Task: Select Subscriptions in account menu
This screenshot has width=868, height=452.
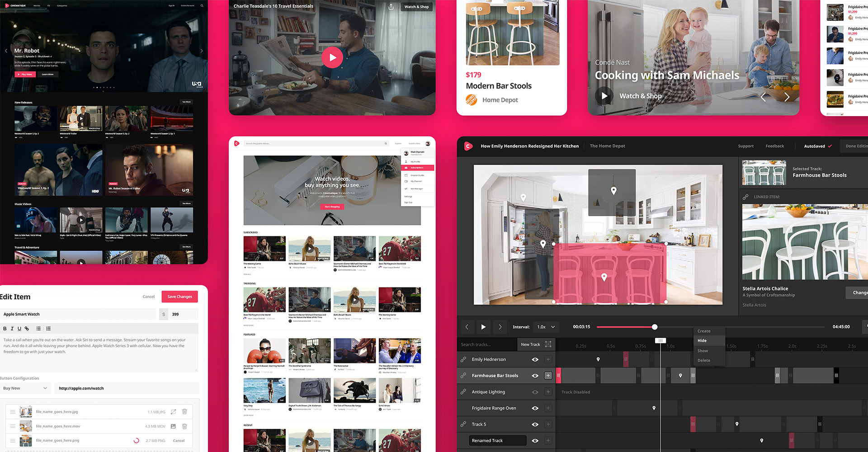Action: click(x=418, y=168)
